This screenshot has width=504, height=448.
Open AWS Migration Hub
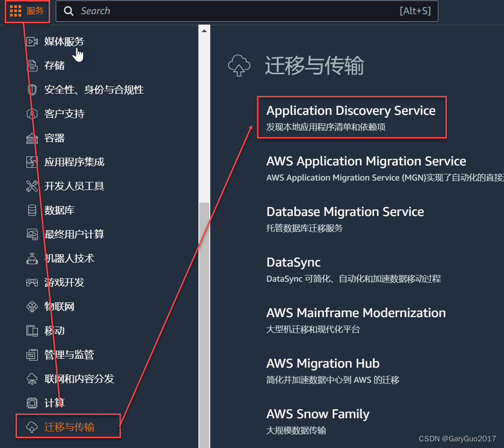click(323, 363)
